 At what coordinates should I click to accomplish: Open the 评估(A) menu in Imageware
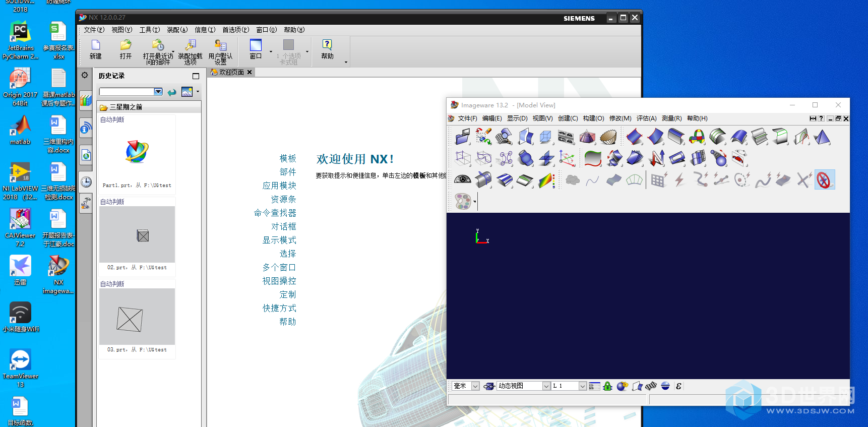coord(646,118)
